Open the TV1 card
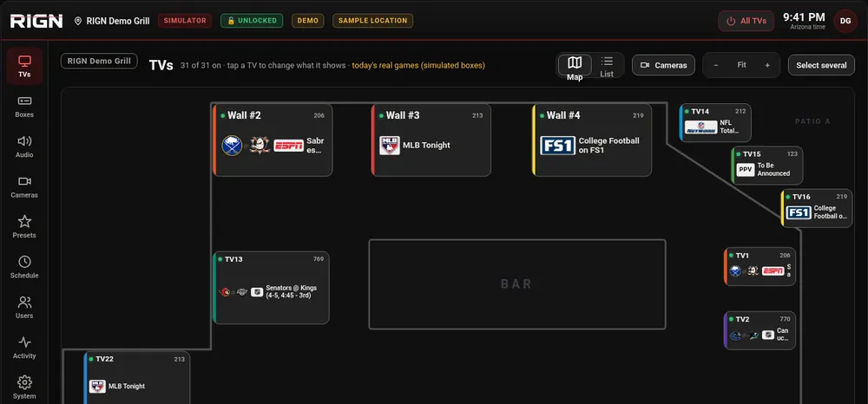This screenshot has width=868, height=404. click(759, 266)
